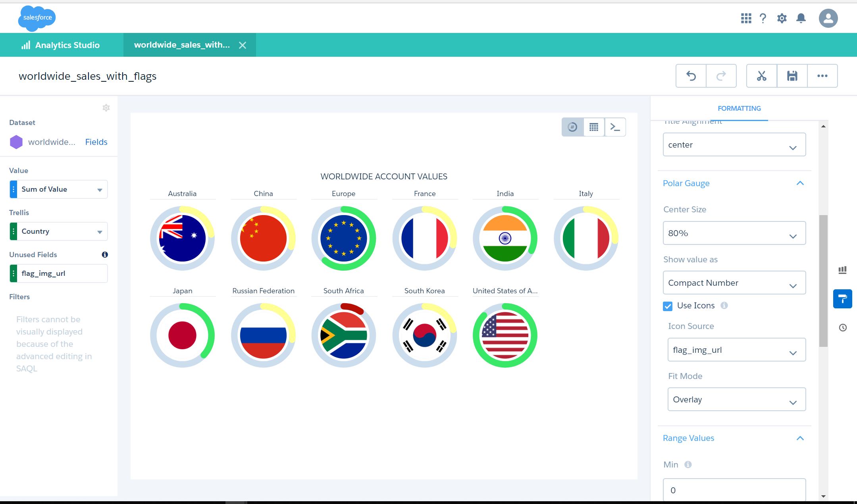The width and height of the screenshot is (857, 504).
Task: Open SAQL query mode icon
Action: click(615, 127)
